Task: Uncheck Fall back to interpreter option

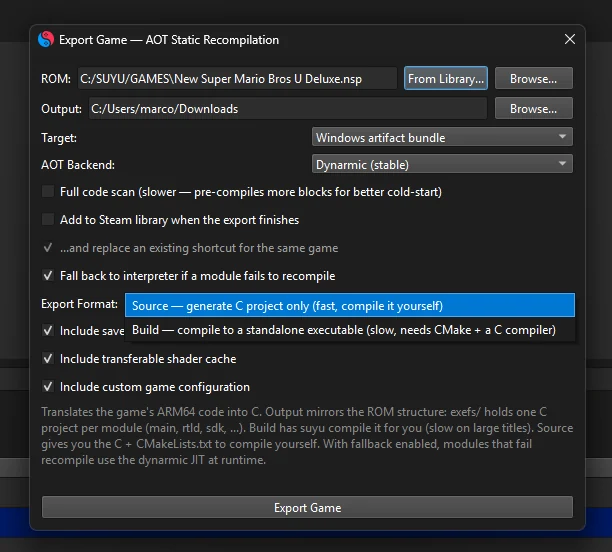Action: [48, 276]
